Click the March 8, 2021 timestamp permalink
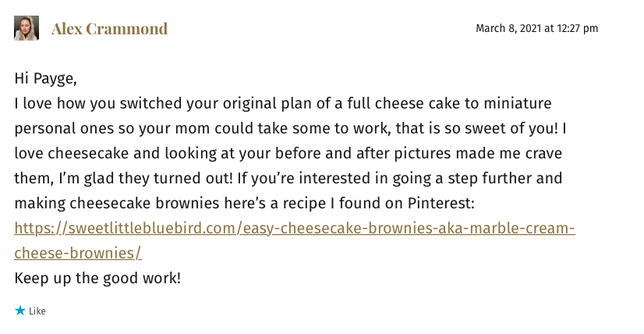The height and width of the screenshot is (334, 644). 537,28
